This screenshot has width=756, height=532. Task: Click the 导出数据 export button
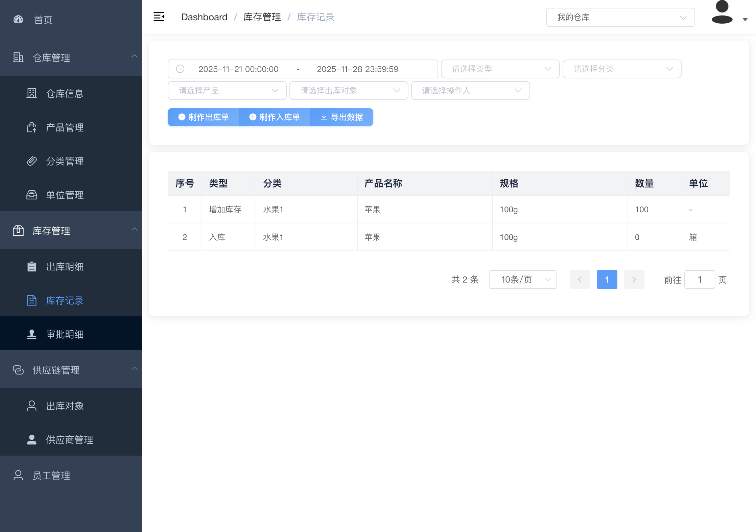click(341, 117)
